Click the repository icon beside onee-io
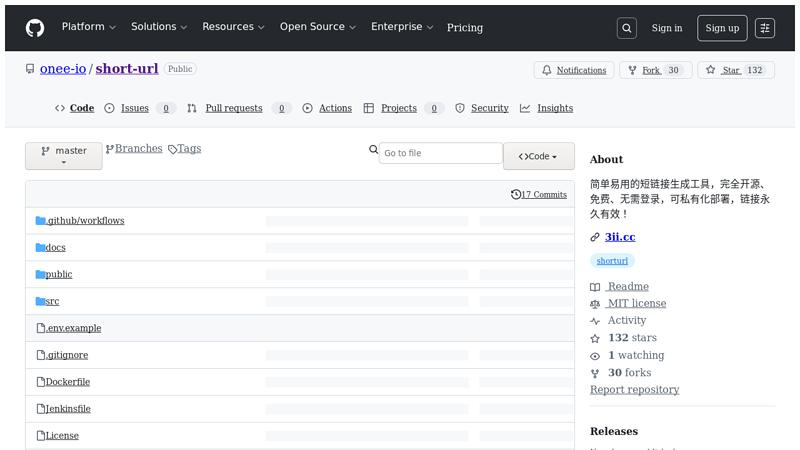 [x=30, y=68]
